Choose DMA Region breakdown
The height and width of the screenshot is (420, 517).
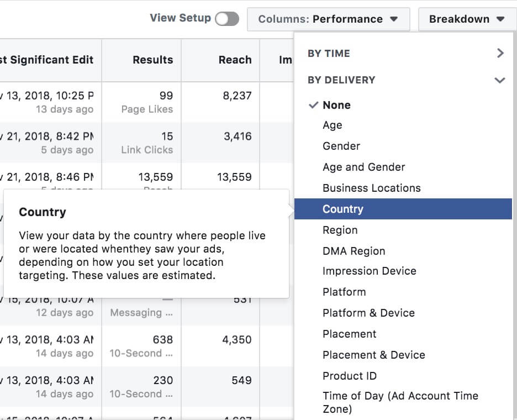point(354,251)
